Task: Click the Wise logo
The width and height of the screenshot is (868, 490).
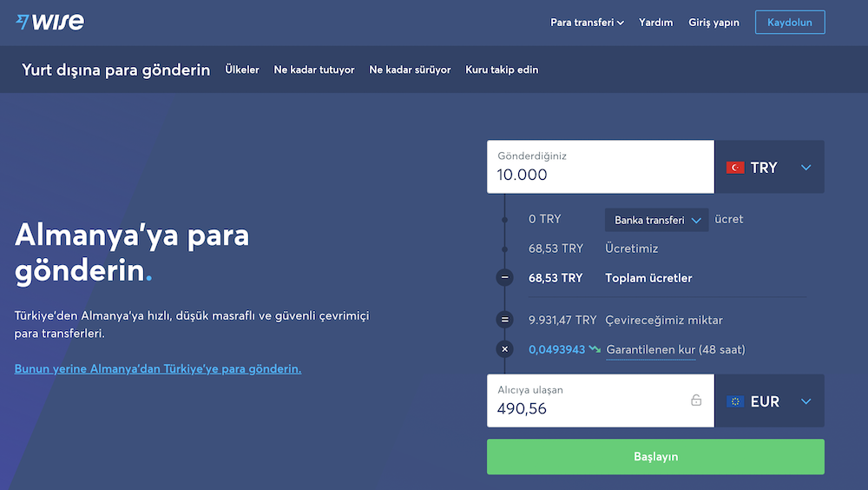Action: coord(50,23)
